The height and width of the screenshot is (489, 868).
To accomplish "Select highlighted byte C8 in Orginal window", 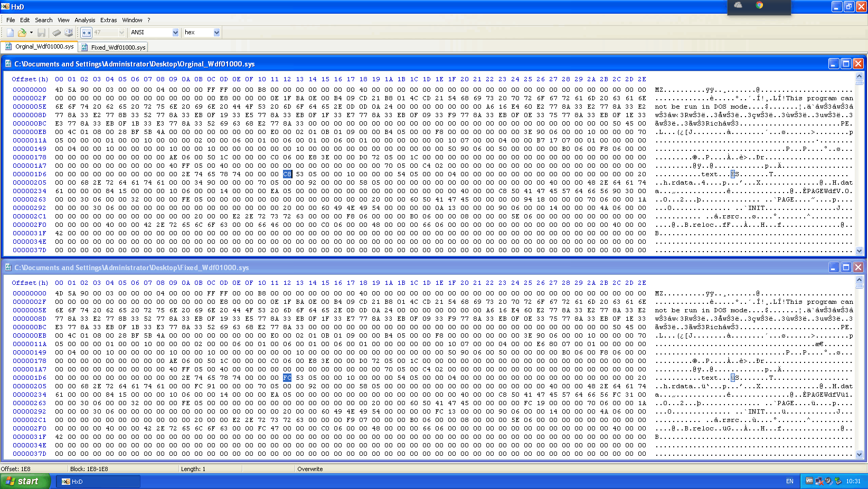I will coord(287,174).
